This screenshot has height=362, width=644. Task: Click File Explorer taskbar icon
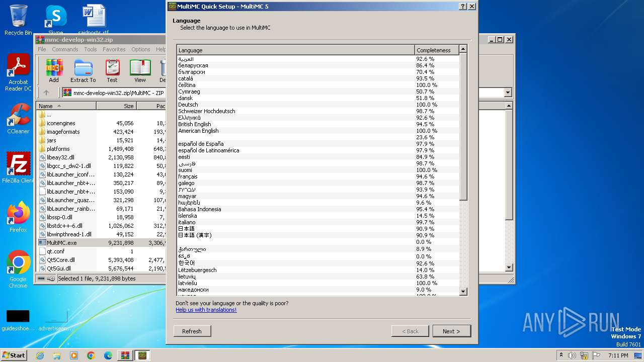(x=57, y=355)
